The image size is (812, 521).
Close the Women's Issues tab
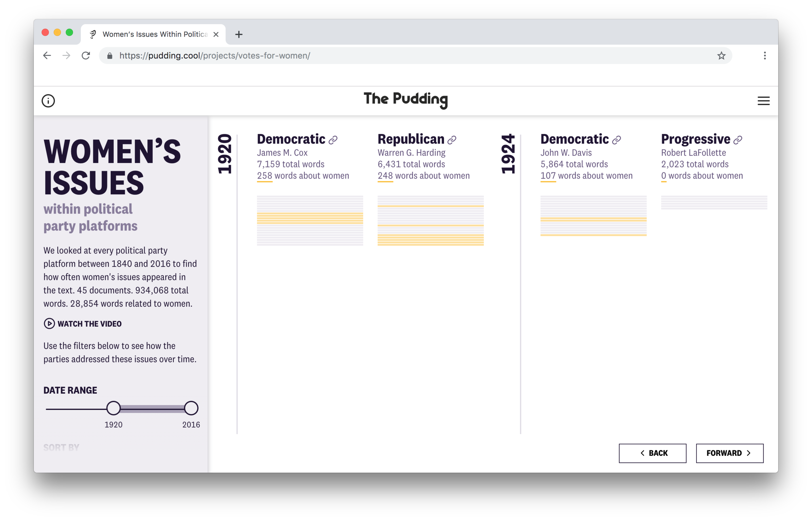click(x=216, y=34)
